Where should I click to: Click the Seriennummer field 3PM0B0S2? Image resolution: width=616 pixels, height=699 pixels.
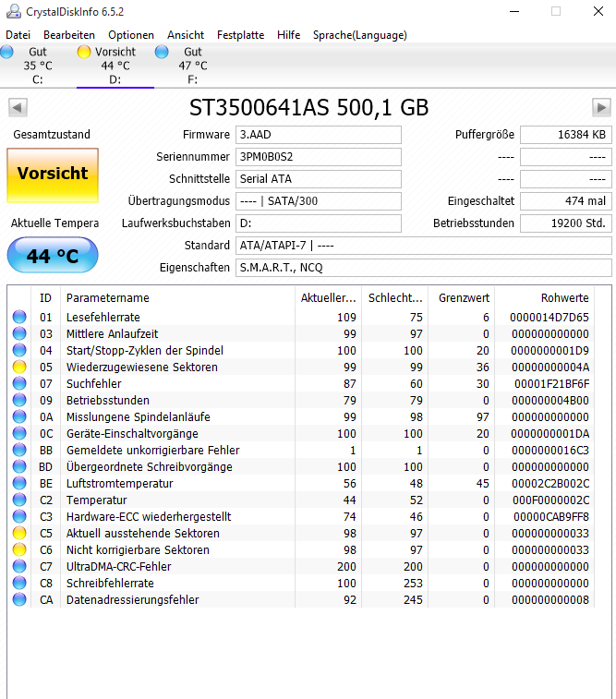pos(319,157)
